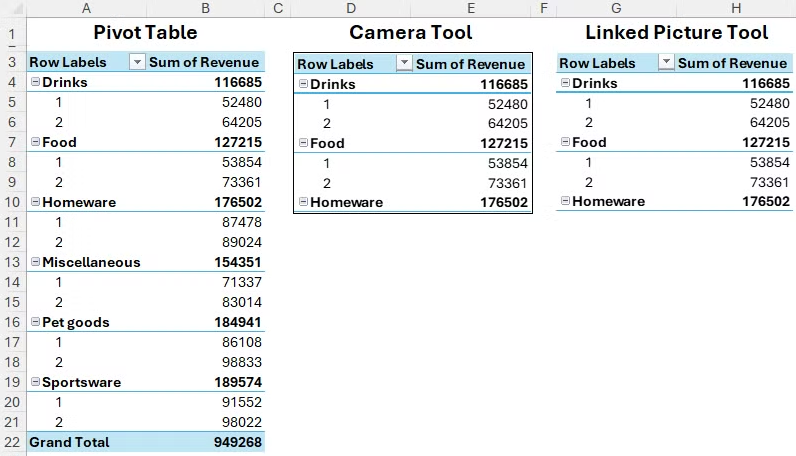Select row 13 header

pyautogui.click(x=13, y=262)
